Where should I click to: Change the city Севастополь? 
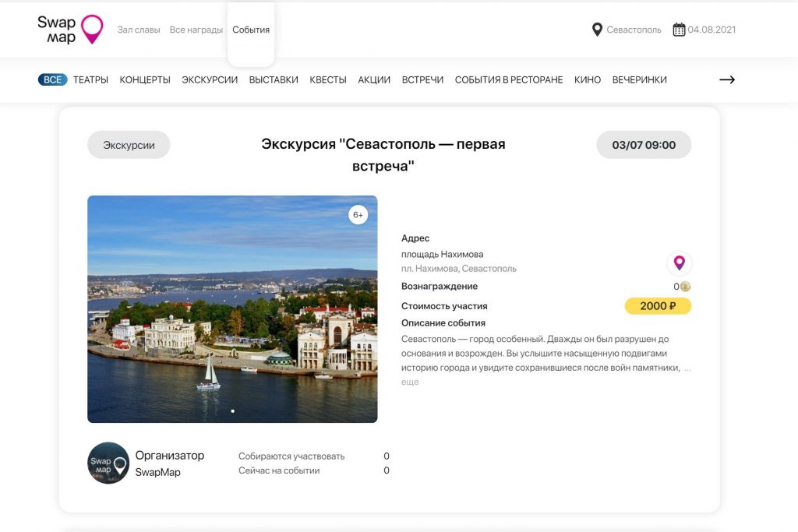pos(634,30)
